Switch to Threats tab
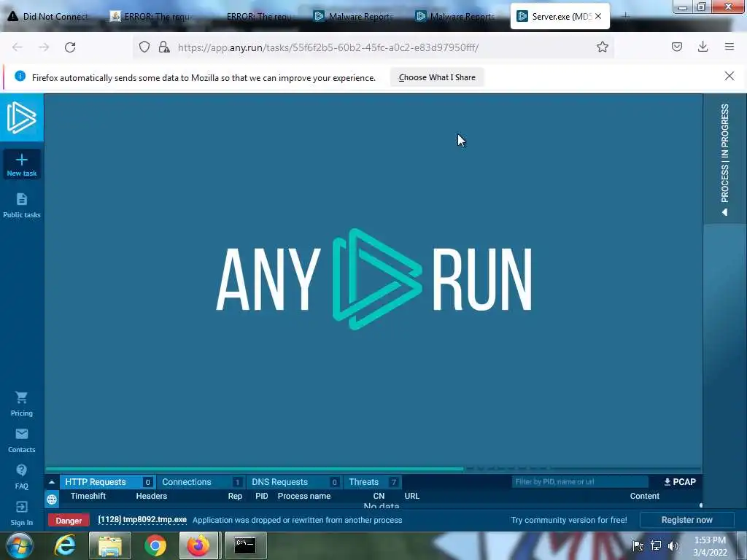This screenshot has width=747, height=560. click(x=373, y=482)
